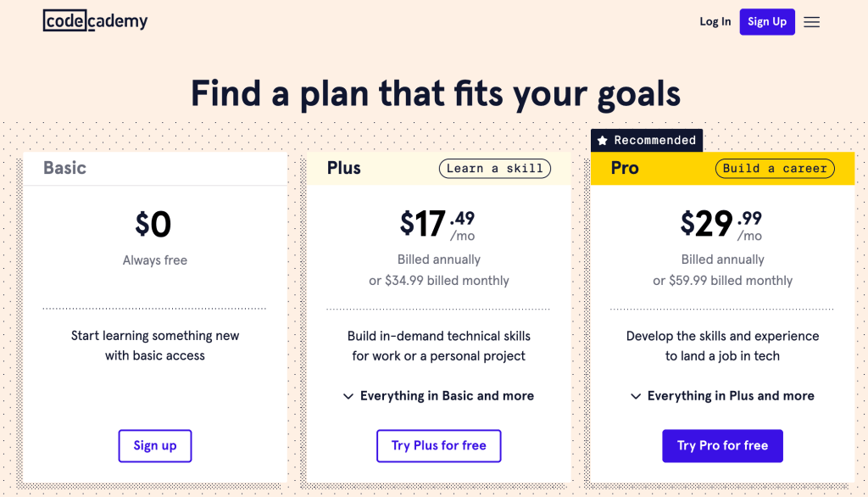Click Sign up under the Basic plan
Viewport: 868px width, 497px height.
point(155,445)
